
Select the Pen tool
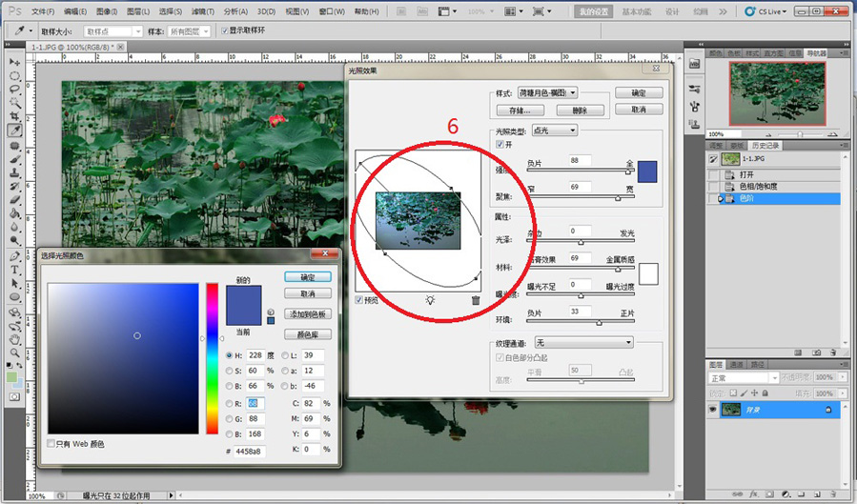pyautogui.click(x=14, y=256)
